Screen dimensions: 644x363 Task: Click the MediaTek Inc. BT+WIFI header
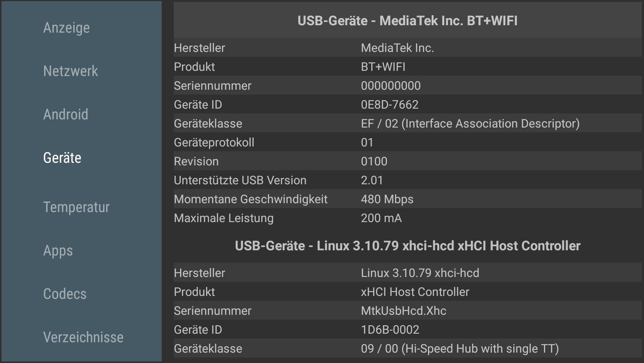pyautogui.click(x=408, y=21)
